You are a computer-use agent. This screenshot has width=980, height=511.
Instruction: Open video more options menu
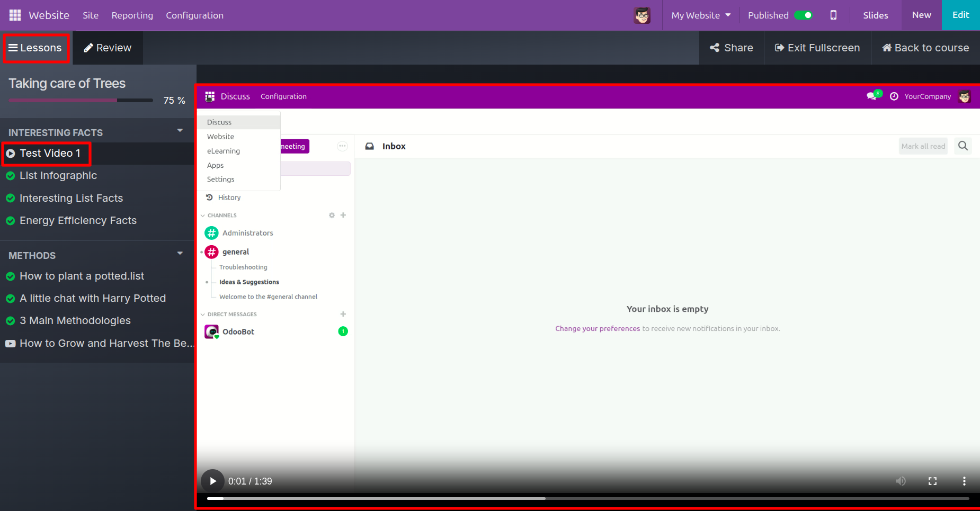coord(964,481)
